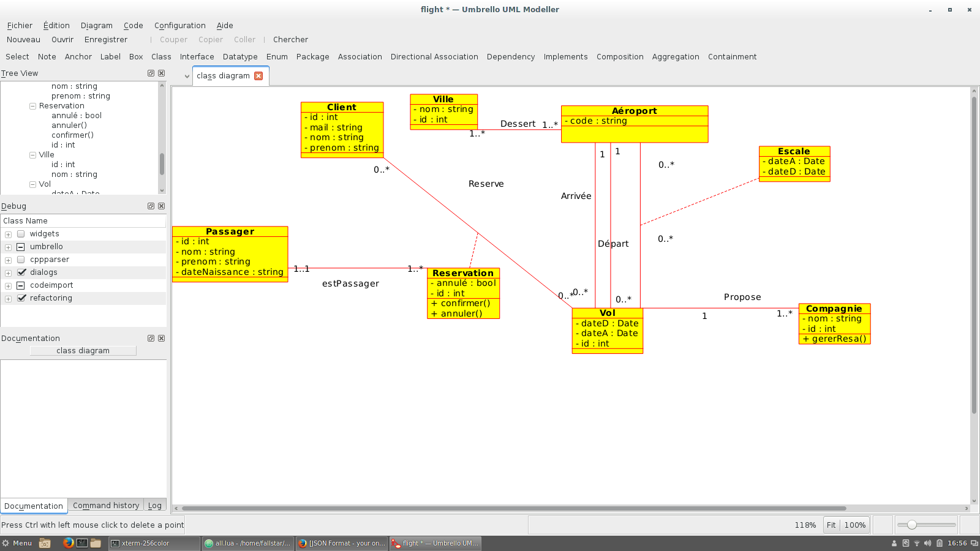Open the Fichier menu
This screenshot has width=980, height=551.
(x=20, y=26)
